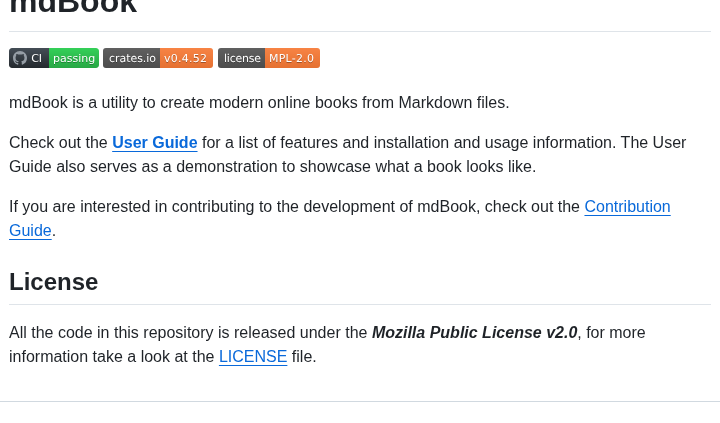
Task: Click the License section heading
Action: [x=54, y=282]
